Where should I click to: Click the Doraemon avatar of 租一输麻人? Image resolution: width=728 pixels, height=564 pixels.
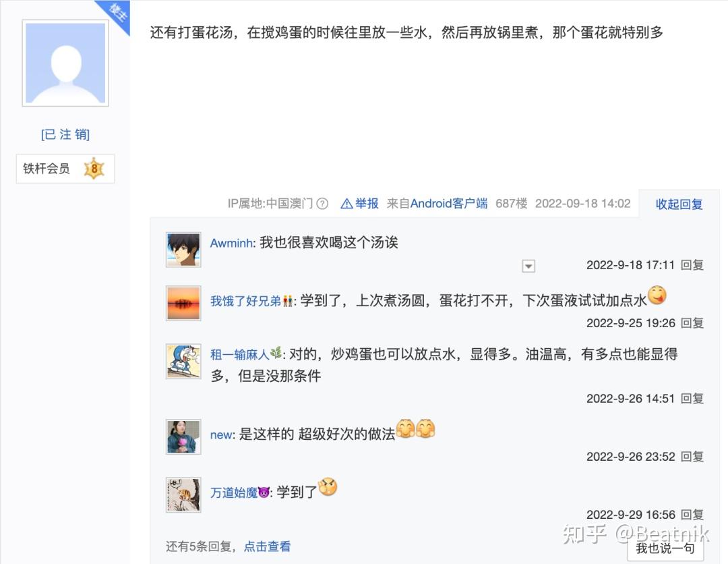pos(183,361)
